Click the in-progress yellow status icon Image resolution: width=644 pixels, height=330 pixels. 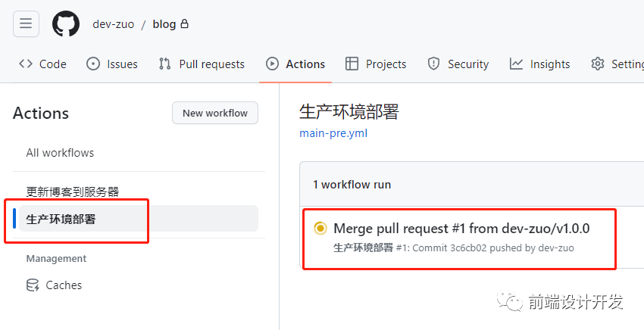pyautogui.click(x=320, y=229)
